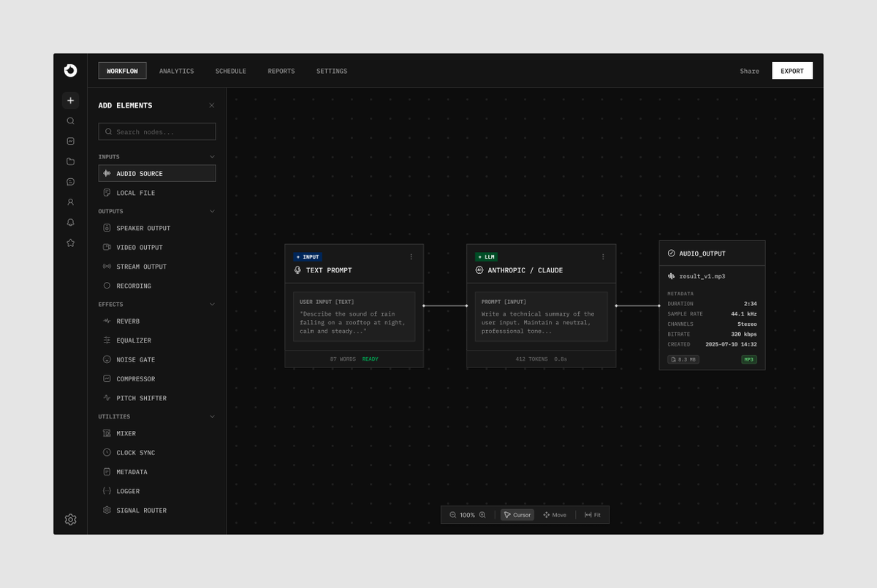The image size is (877, 588).
Task: Click the zoom out magnifier icon
Action: click(x=452, y=515)
